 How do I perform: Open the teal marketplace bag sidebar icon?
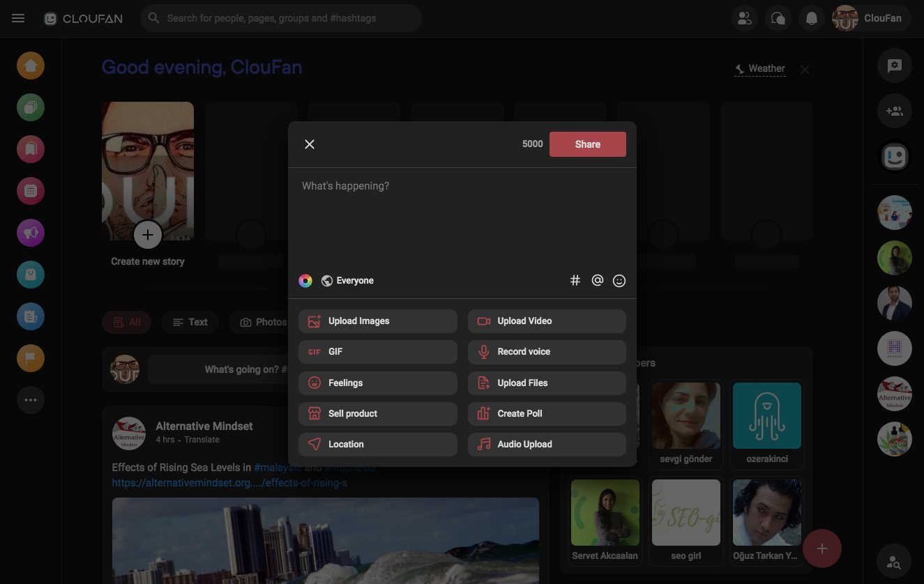[x=31, y=275]
